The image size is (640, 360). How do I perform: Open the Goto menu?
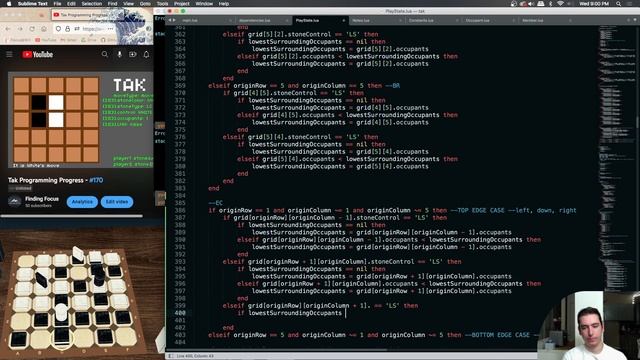pos(145,4)
